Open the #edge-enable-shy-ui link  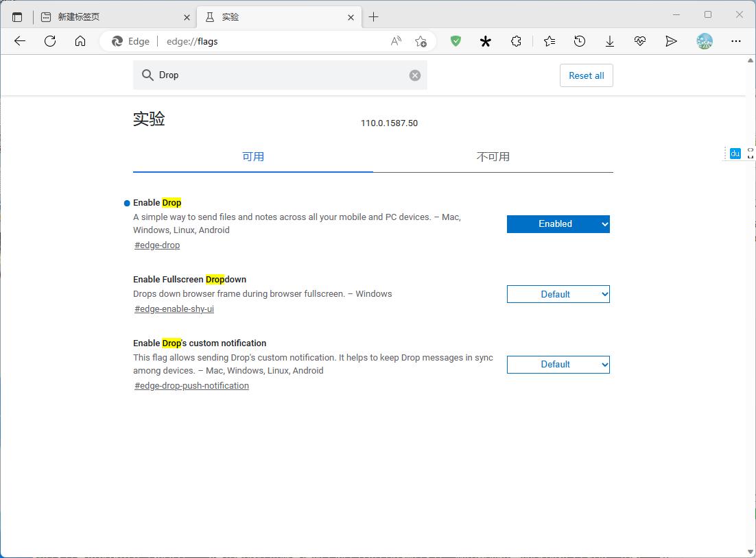[174, 308]
